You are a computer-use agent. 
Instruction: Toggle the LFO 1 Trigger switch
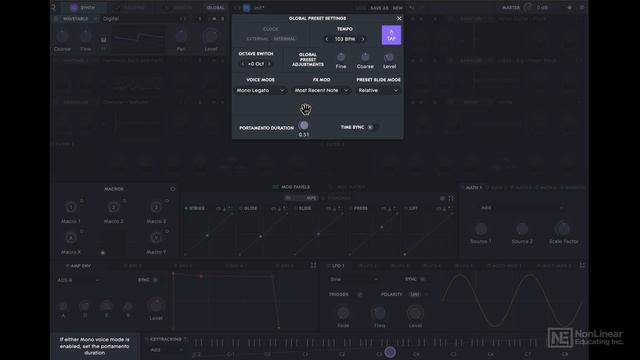(360, 294)
